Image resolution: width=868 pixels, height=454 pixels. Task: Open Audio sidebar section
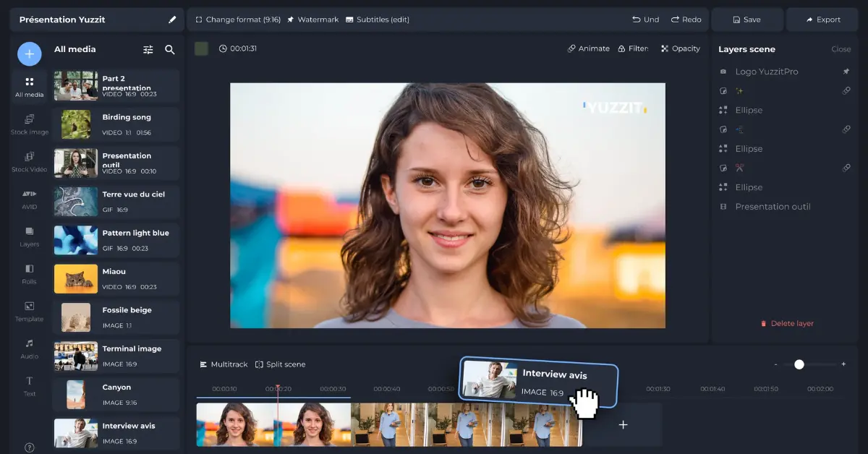point(30,348)
